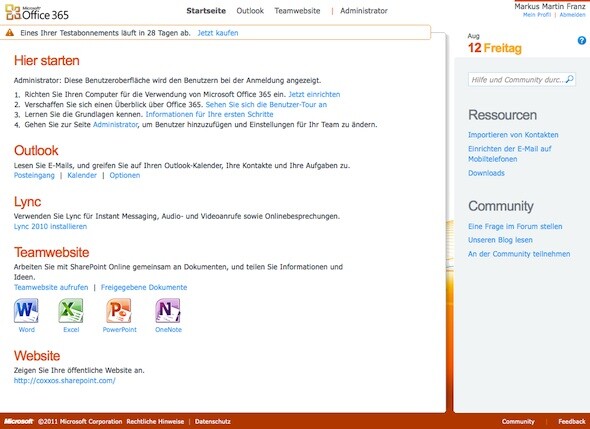Click the PowerPoint text link under icon
This screenshot has width=590, height=429.
pyautogui.click(x=120, y=330)
